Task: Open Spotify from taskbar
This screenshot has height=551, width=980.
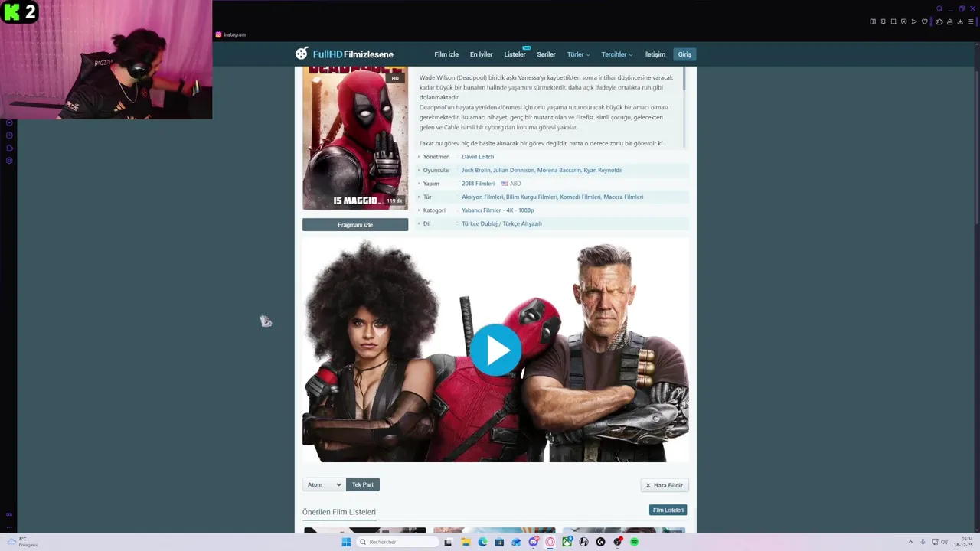Action: coord(634,542)
